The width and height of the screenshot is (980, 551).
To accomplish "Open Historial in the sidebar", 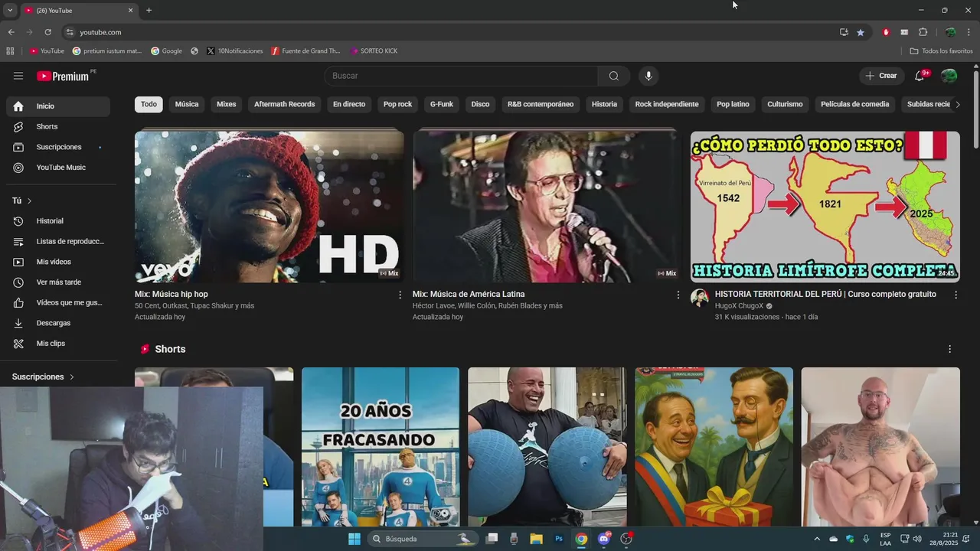I will click(x=58, y=221).
